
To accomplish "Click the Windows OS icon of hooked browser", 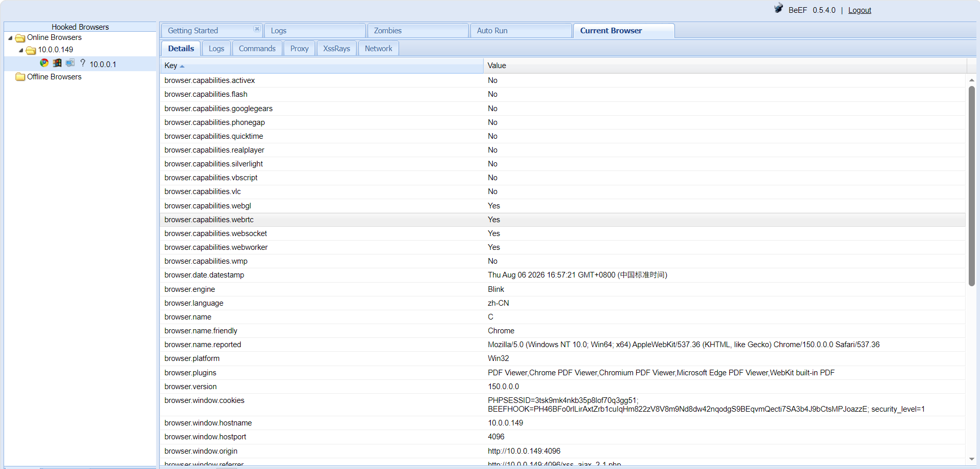I will point(57,63).
